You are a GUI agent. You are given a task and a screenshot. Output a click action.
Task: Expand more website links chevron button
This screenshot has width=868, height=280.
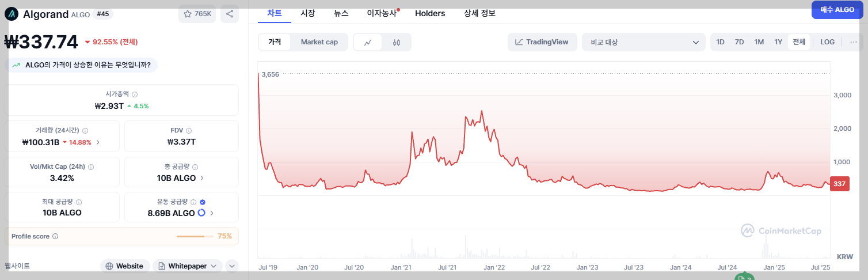point(231,266)
